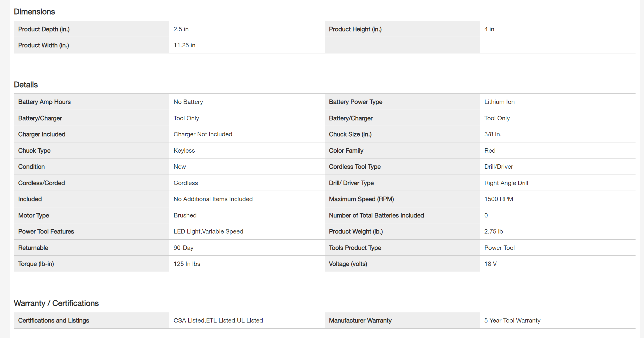
Task: Click the Warranty / Certifications heading
Action: [x=56, y=303]
